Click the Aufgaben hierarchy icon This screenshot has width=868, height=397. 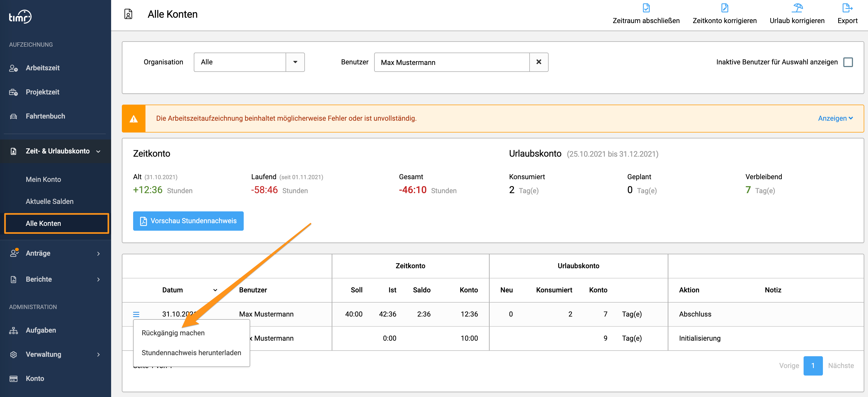coord(13,330)
